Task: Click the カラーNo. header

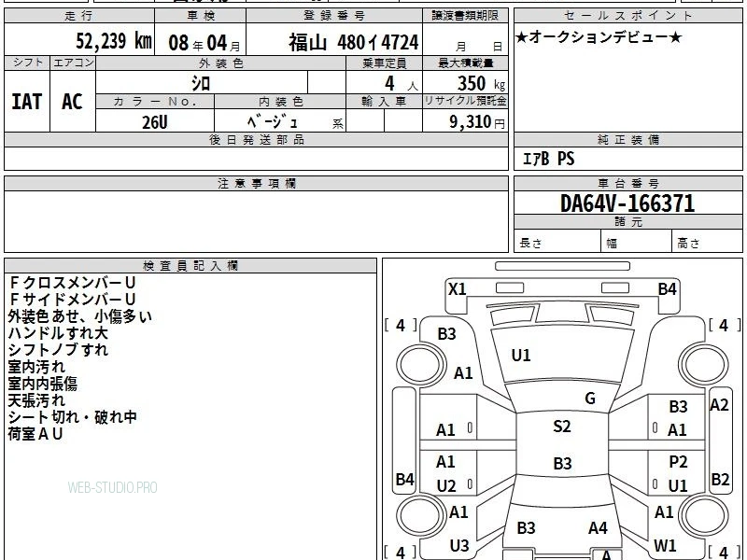Action: pyautogui.click(x=155, y=102)
